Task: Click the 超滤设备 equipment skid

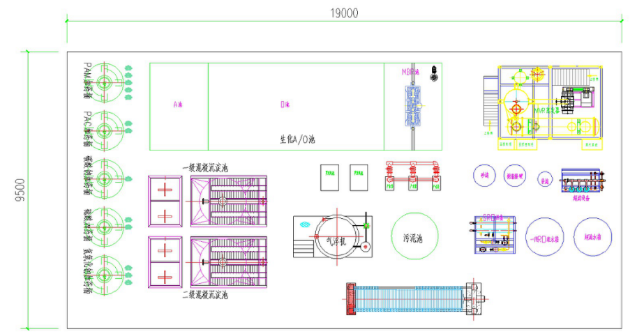Action: click(581, 182)
